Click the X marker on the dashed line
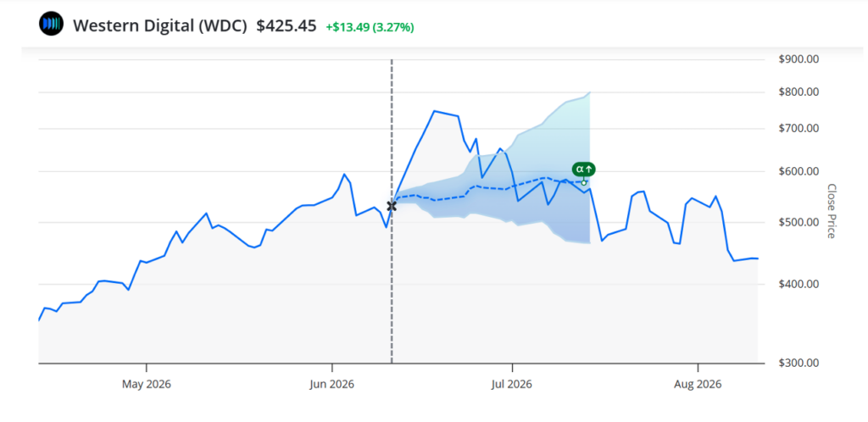This screenshot has height=422, width=868. 392,206
